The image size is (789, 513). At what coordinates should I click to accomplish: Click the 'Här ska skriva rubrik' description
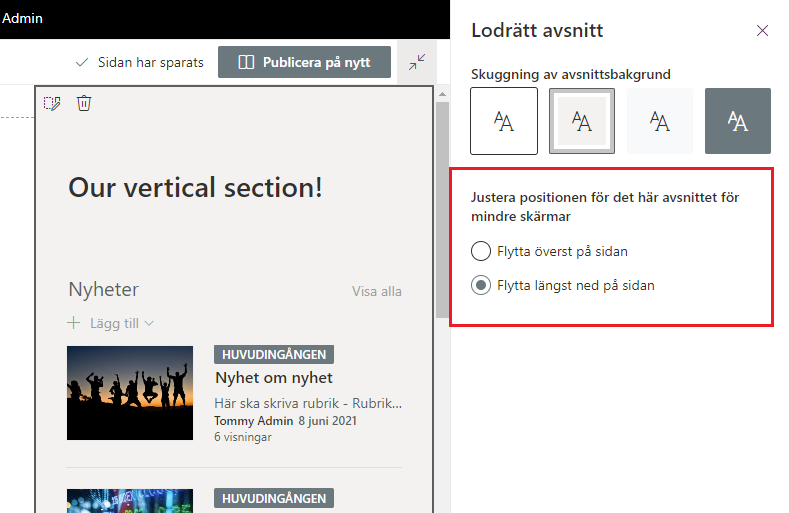pyautogui.click(x=308, y=403)
